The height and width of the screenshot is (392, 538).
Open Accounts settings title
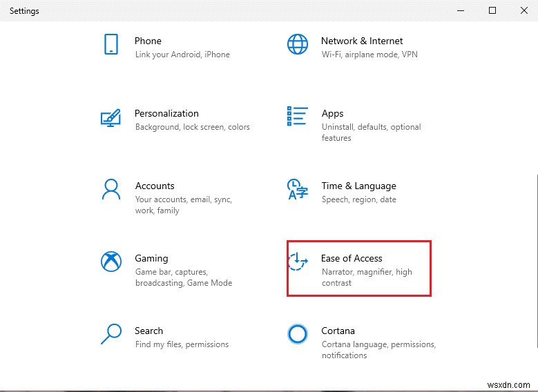coord(155,186)
